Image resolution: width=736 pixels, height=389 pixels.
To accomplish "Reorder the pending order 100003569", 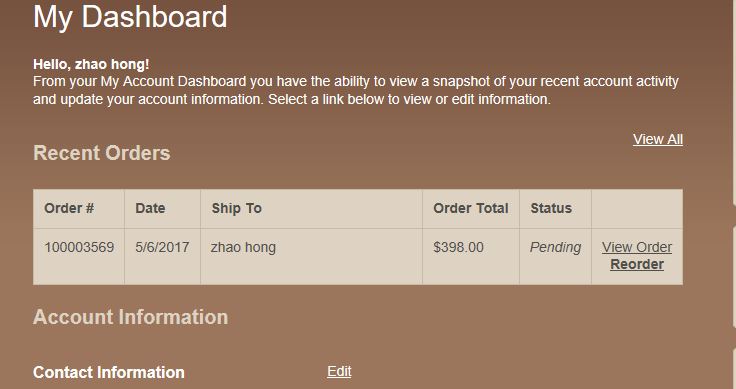I will (636, 264).
